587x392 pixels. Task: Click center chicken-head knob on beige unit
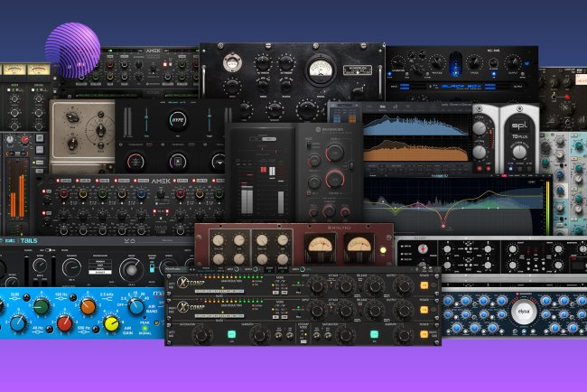[100, 130]
